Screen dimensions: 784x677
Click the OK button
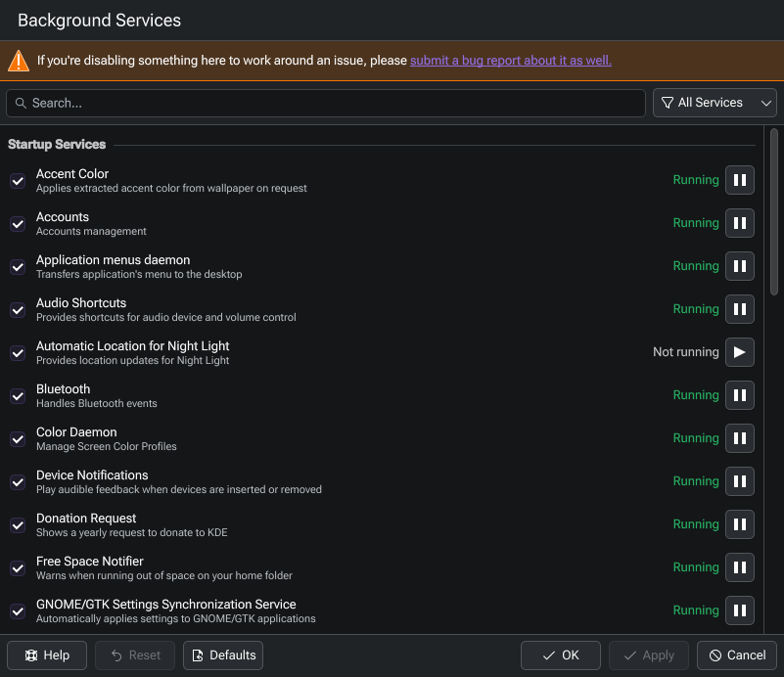coord(560,655)
